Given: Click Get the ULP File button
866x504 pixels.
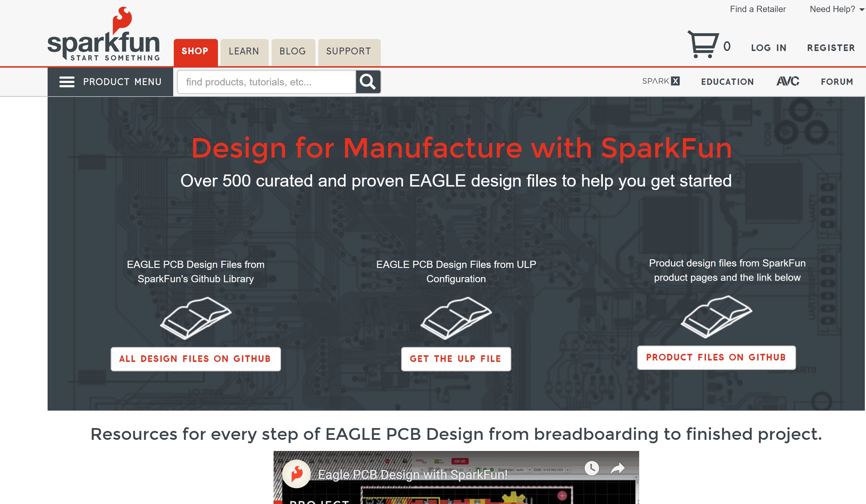Looking at the screenshot, I should pyautogui.click(x=456, y=359).
